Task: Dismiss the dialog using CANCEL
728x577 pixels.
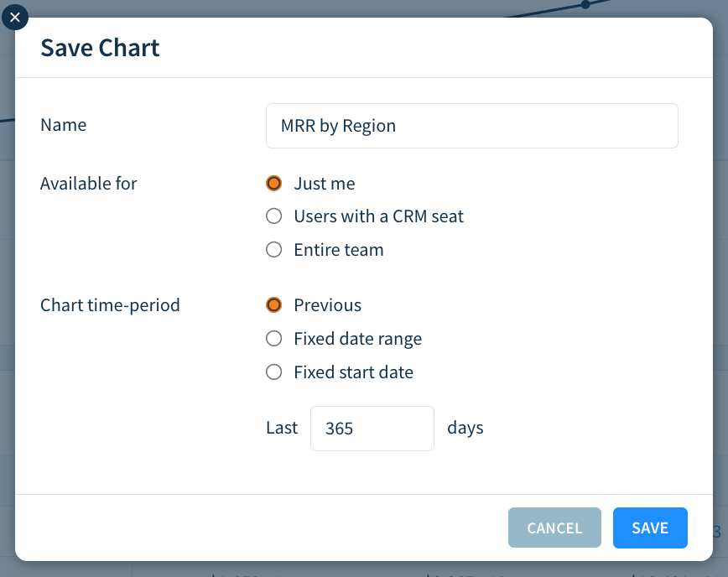Action: coord(554,528)
